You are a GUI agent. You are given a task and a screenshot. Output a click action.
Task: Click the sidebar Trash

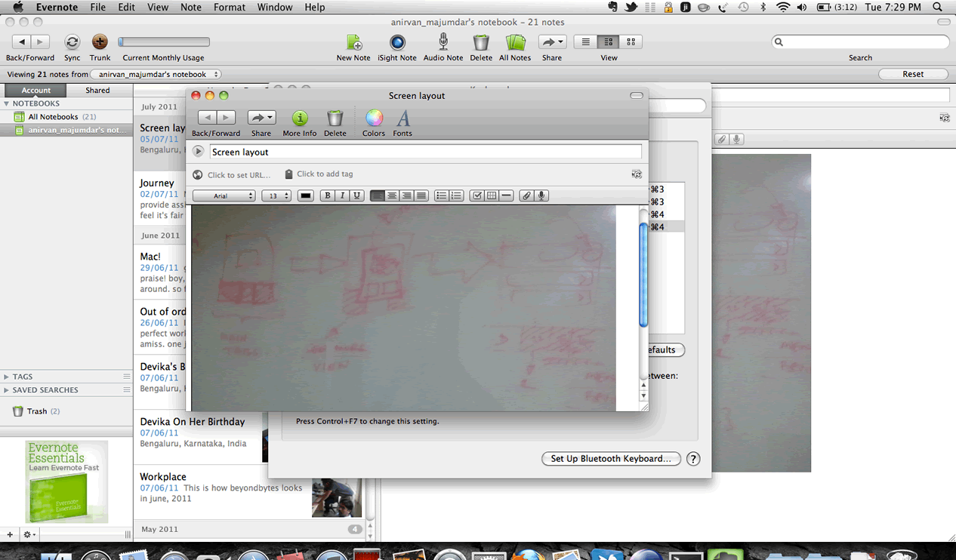[37, 411]
